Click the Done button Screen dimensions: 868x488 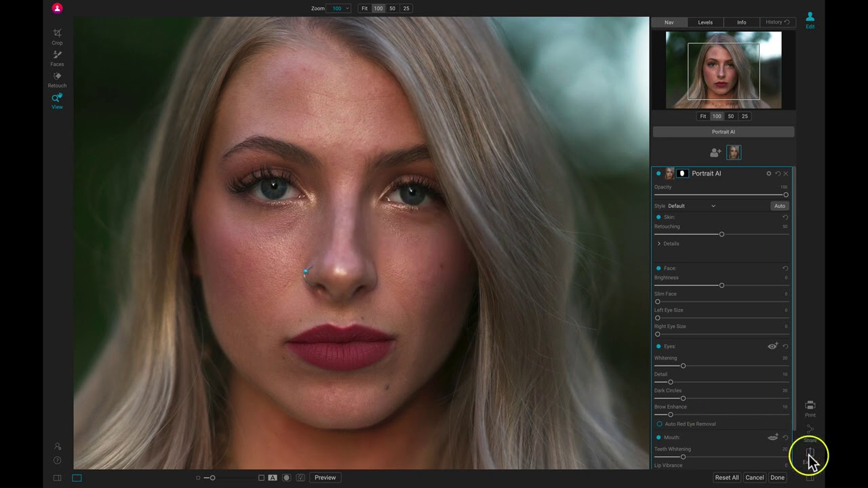click(777, 478)
